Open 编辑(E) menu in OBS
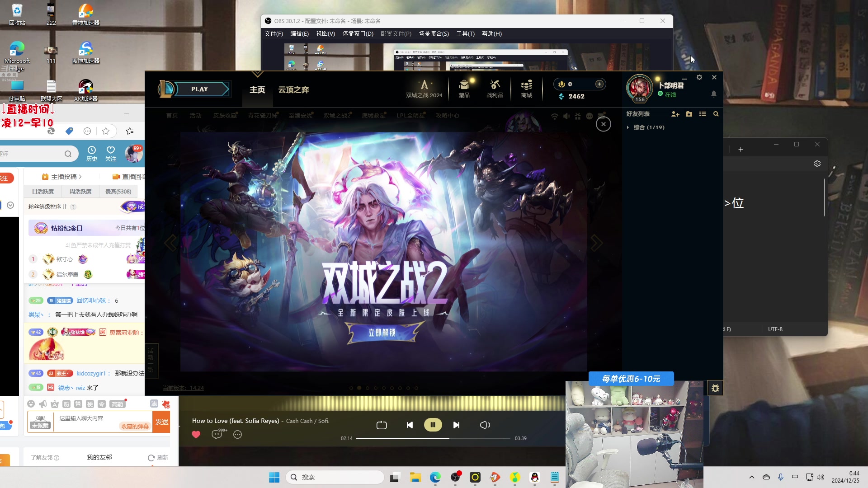 click(x=299, y=33)
